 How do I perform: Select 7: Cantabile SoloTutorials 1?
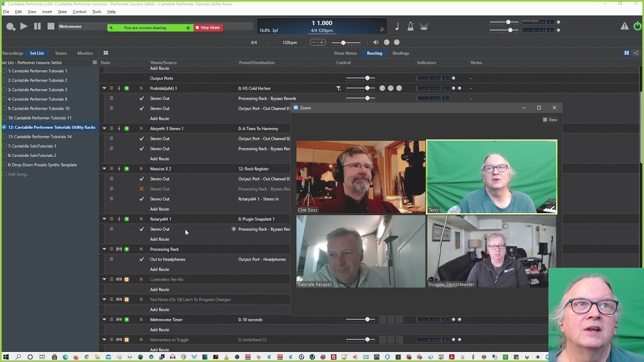32,146
